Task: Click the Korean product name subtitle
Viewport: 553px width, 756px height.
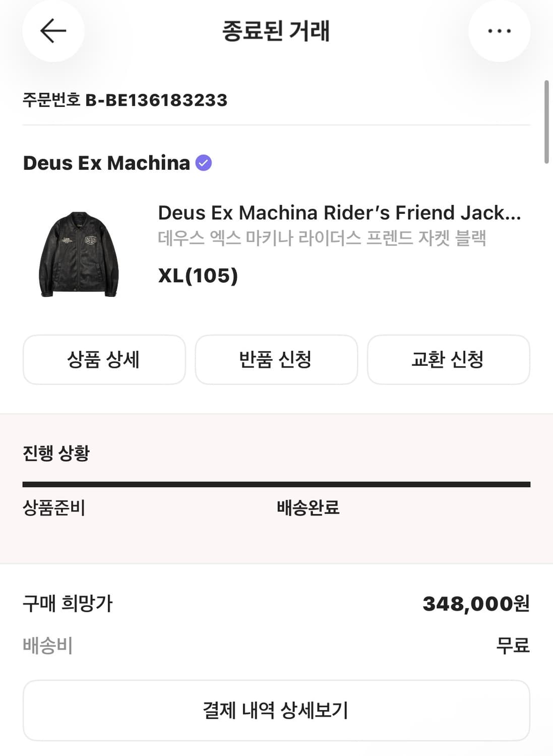Action: [322, 238]
